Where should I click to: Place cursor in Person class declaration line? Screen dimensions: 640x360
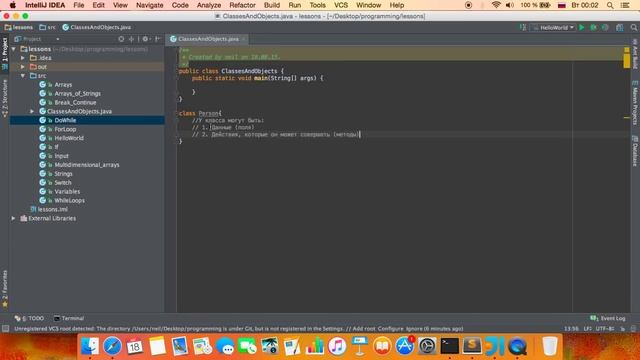200,113
